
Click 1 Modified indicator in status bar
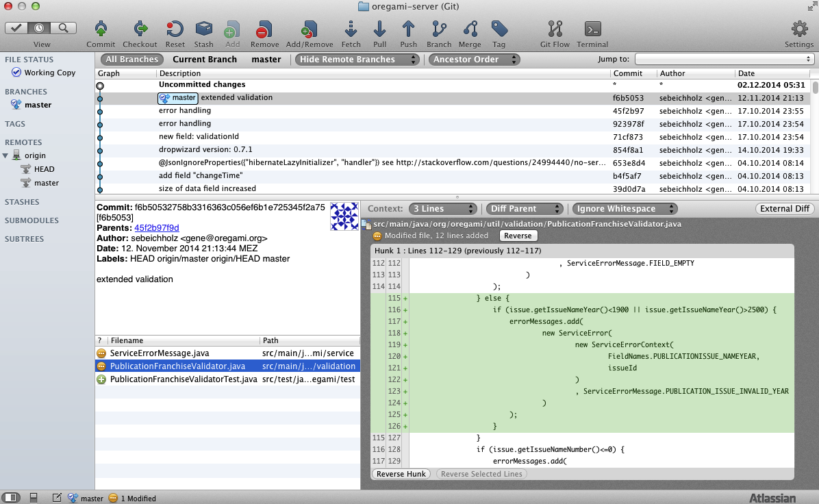tap(133, 499)
